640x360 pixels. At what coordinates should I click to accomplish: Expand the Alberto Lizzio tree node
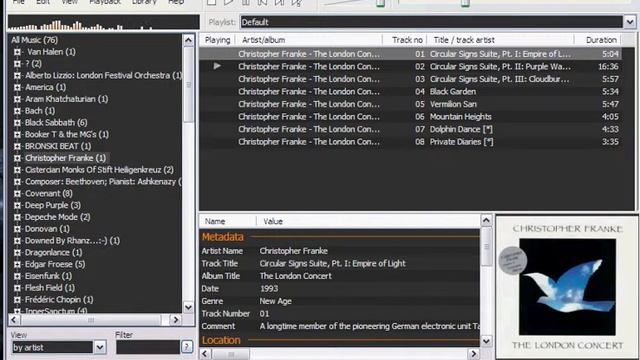[x=17, y=76]
